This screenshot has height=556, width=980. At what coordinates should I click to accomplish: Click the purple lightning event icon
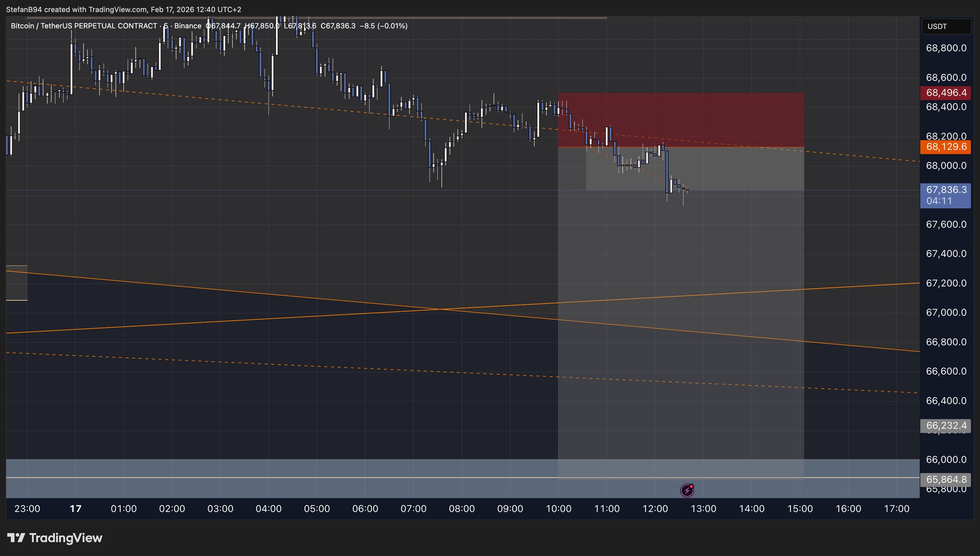(687, 490)
